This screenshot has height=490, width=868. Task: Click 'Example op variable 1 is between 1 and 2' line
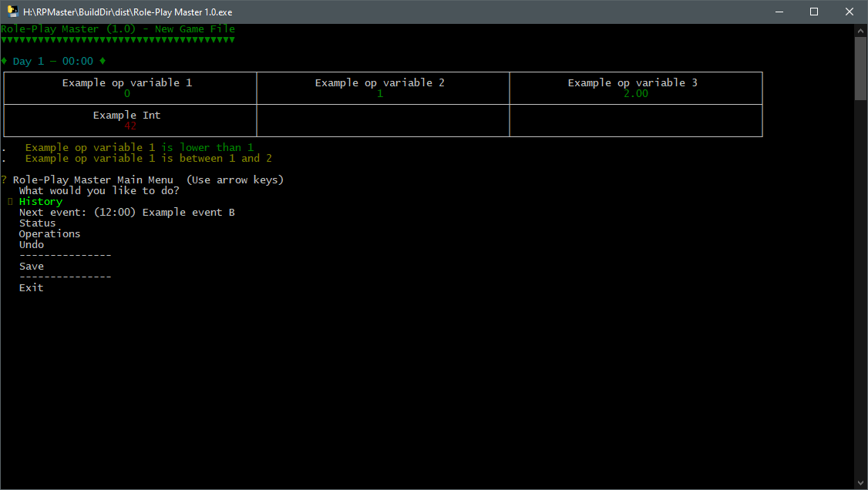coord(148,159)
